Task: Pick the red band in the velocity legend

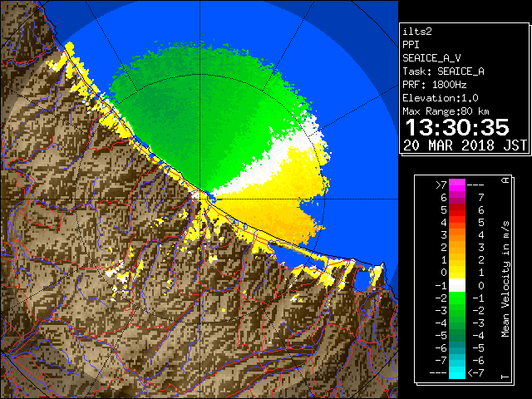Action: (457, 209)
